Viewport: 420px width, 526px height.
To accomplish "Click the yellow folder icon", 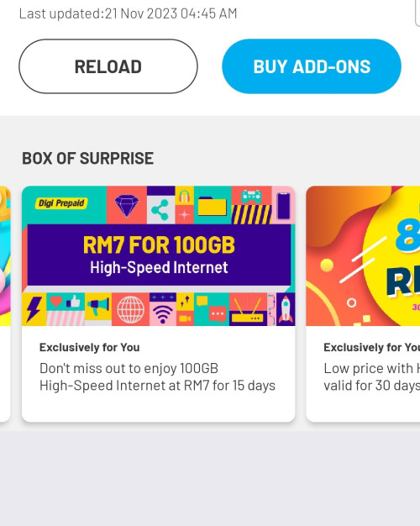I will point(212,207).
